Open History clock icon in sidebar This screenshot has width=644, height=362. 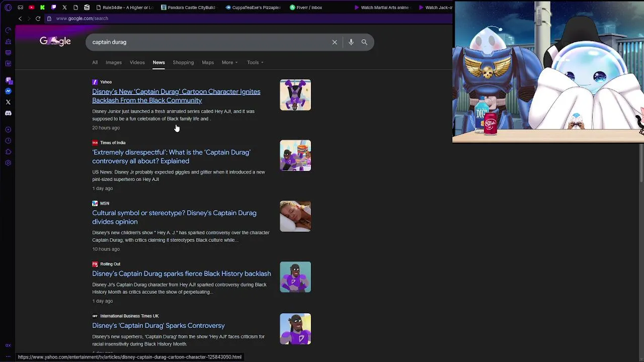tap(8, 141)
